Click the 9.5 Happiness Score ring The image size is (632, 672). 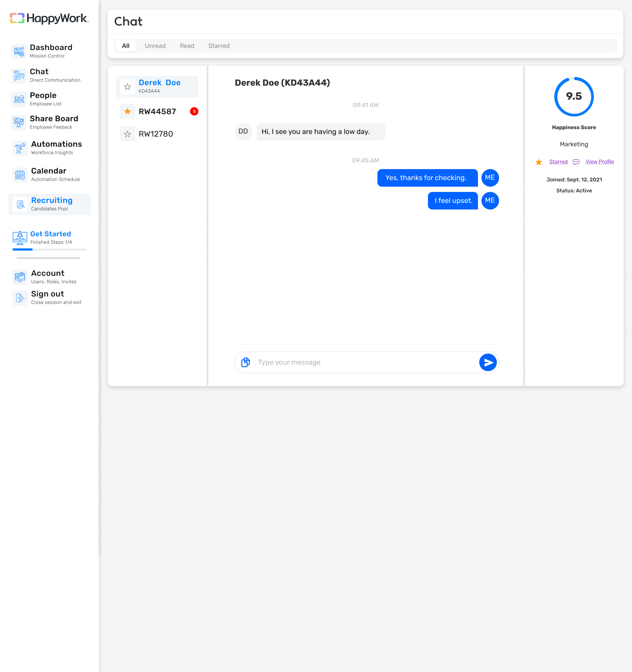(x=574, y=97)
